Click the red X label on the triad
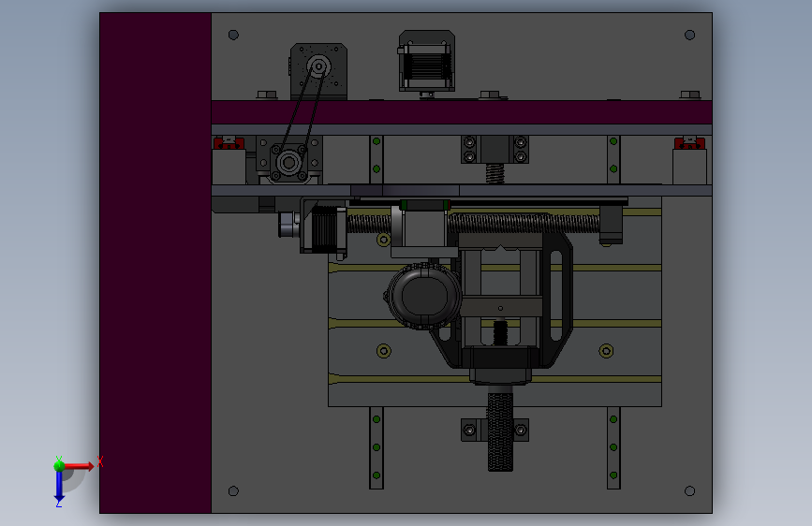This screenshot has height=526, width=812. click(100, 461)
